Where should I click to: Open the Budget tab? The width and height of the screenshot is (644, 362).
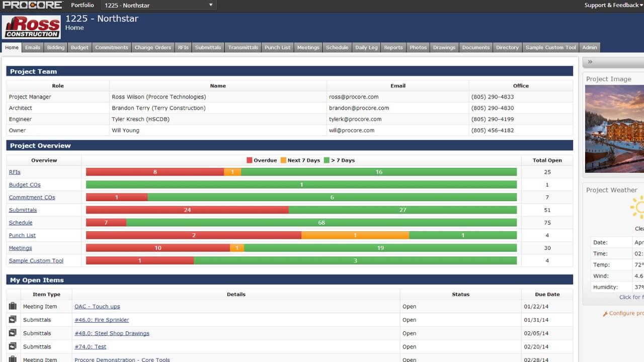[79, 47]
